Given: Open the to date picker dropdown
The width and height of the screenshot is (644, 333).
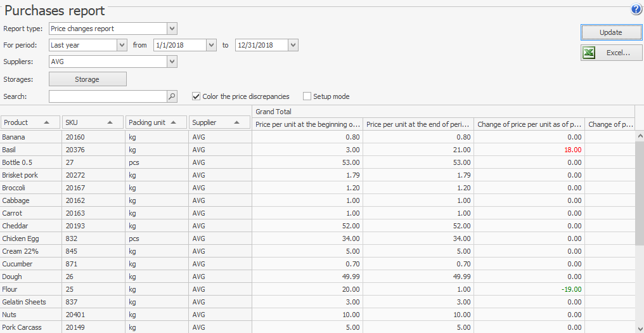Looking at the screenshot, I should point(292,45).
